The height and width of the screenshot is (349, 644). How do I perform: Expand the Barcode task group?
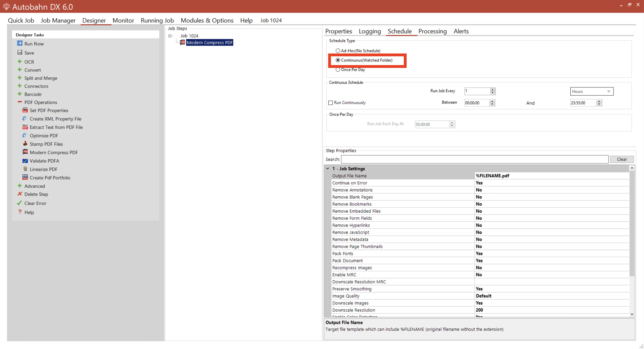pos(20,94)
